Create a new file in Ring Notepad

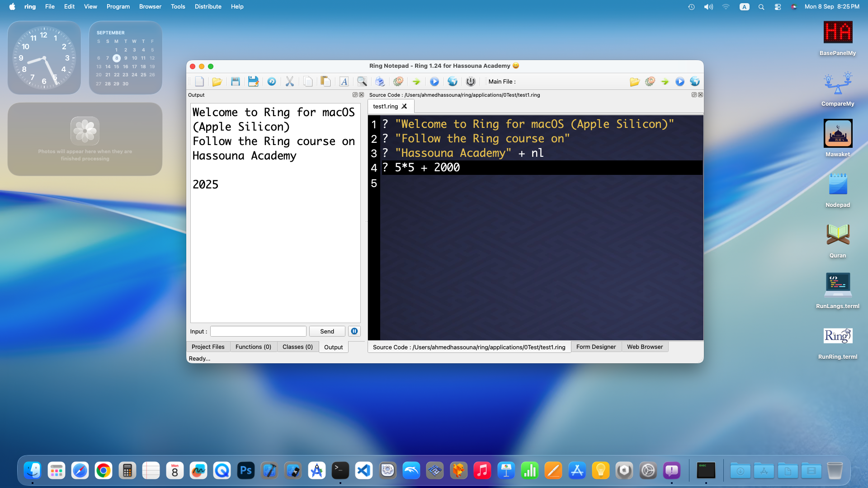pyautogui.click(x=199, y=81)
